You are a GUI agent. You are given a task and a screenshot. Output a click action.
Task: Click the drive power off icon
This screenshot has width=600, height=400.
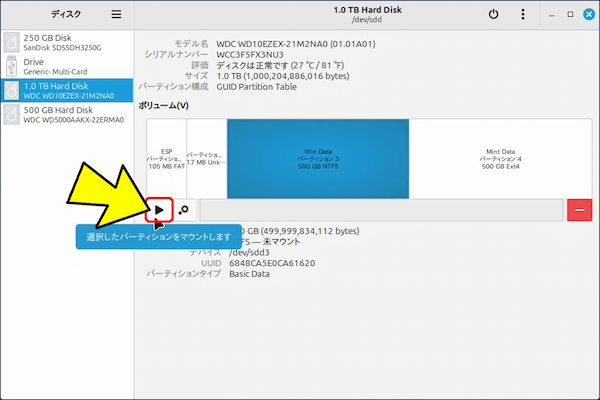[492, 14]
